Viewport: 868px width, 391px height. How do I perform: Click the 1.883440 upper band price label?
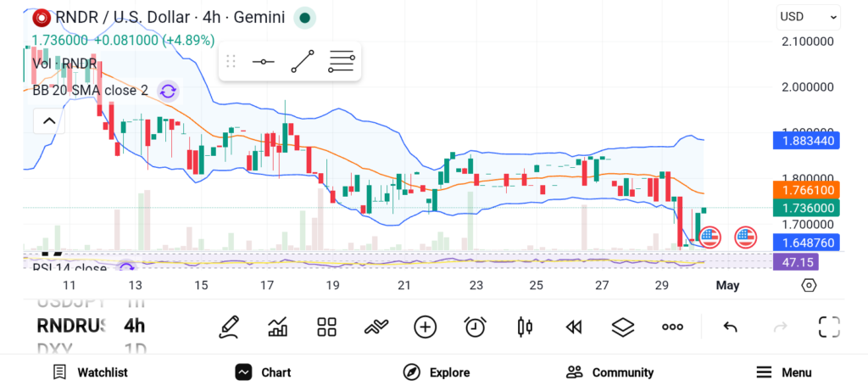coord(806,141)
